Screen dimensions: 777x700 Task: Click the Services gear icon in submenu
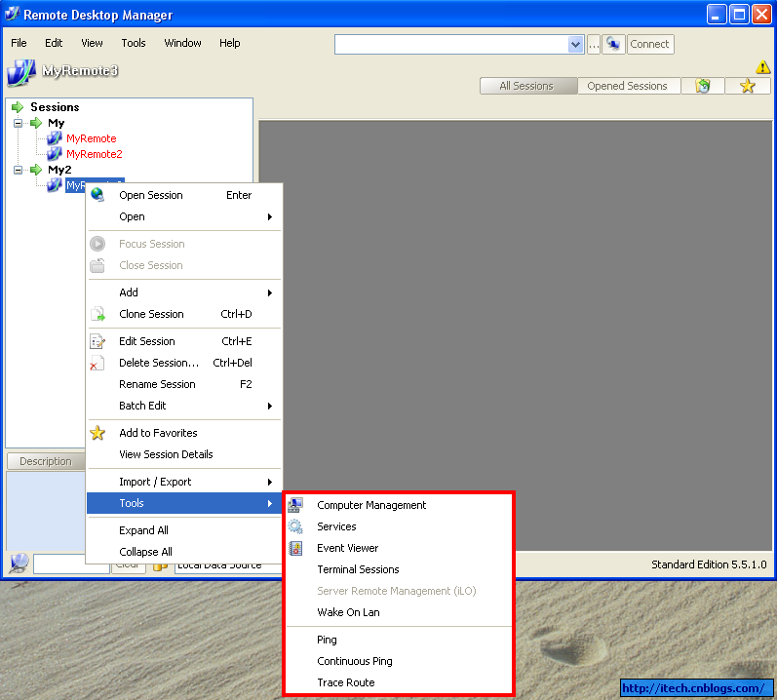tap(295, 526)
